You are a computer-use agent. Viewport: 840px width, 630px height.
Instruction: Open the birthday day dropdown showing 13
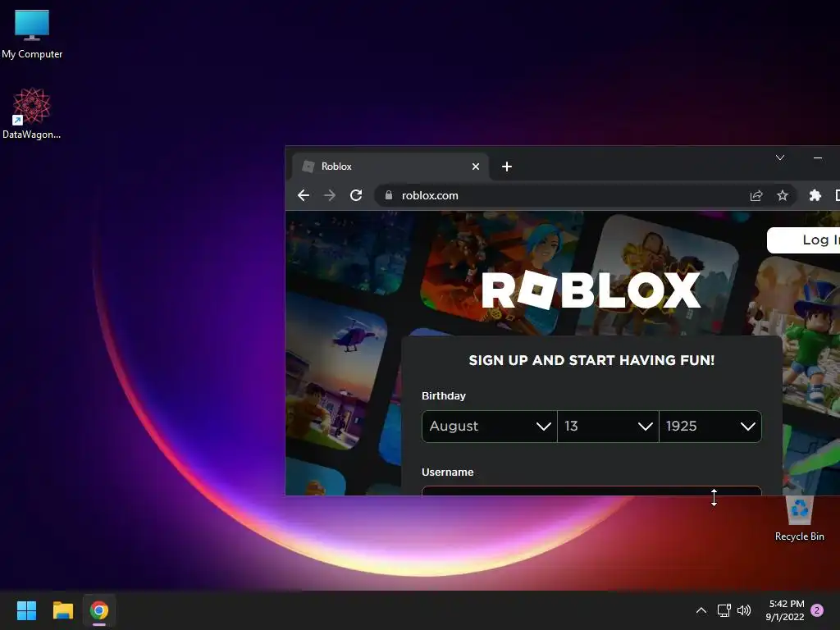(x=608, y=427)
